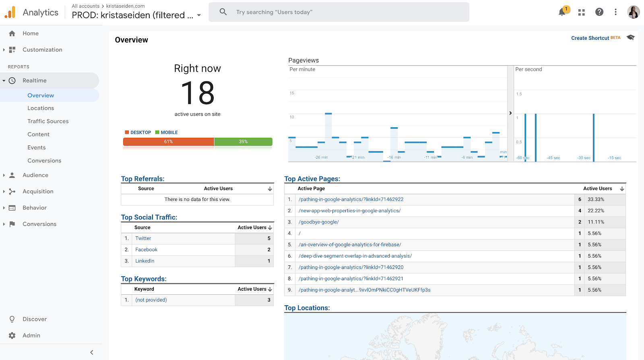Click the Realtime clock icon
The image size is (644, 360).
[12, 81]
